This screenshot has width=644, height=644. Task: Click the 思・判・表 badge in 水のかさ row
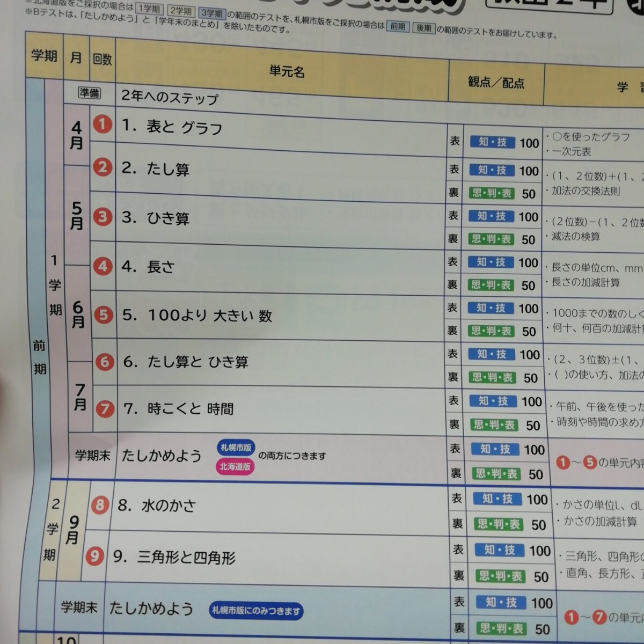pyautogui.click(x=499, y=524)
